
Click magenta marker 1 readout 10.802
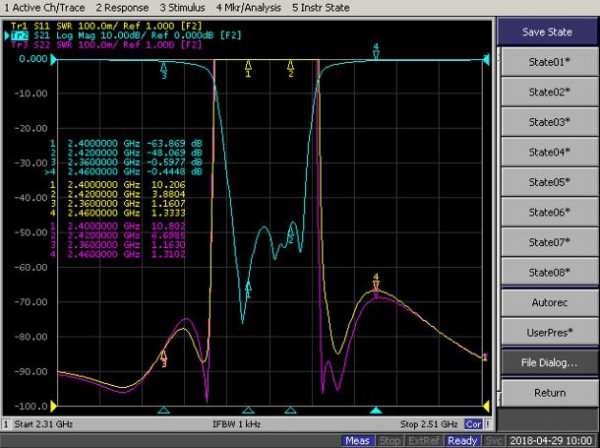168,226
